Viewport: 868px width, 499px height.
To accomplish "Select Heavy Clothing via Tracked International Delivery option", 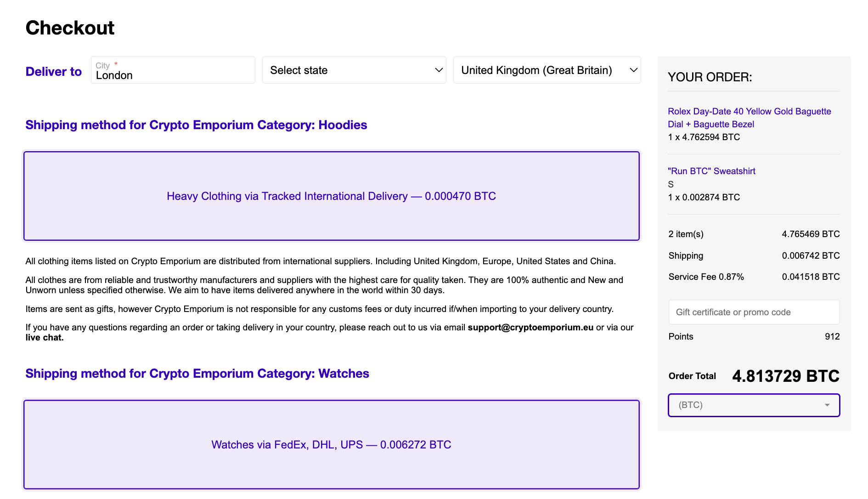I will click(x=332, y=196).
